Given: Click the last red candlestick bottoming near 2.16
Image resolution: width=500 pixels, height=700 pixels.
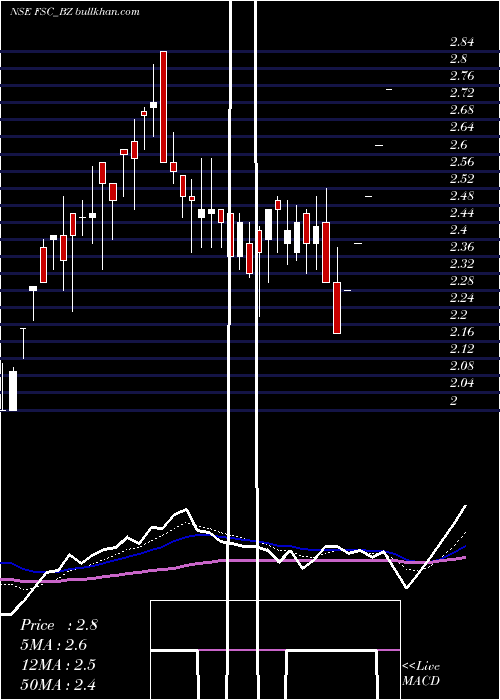Looking at the screenshot, I should 337,308.
